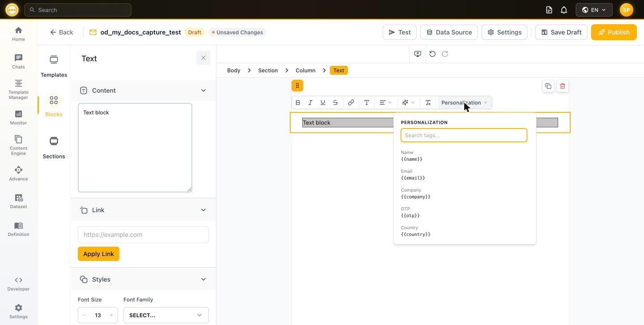
Task: Open the EN language selector
Action: coord(594,10)
